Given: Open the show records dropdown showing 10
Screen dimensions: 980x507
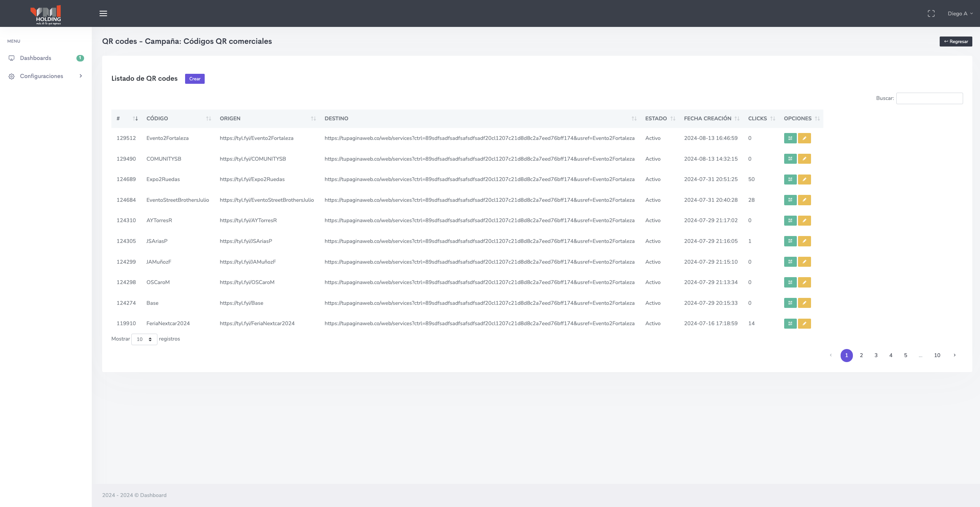Looking at the screenshot, I should (143, 339).
